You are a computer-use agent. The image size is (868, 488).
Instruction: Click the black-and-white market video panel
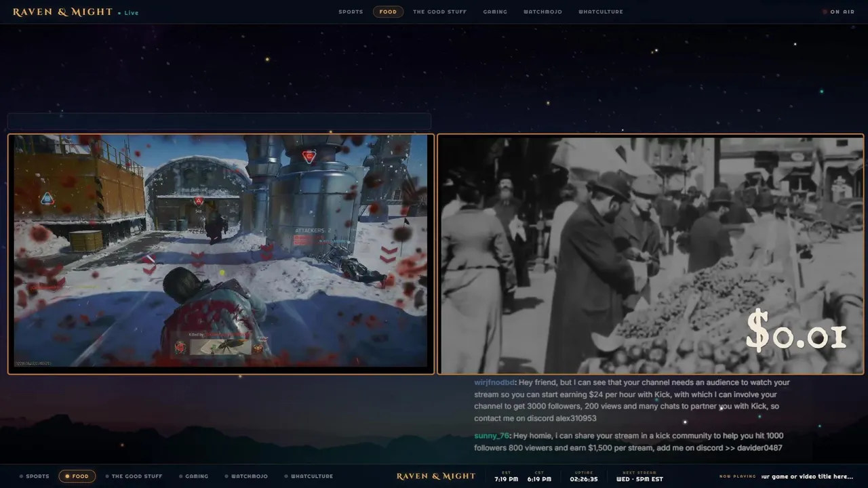click(x=651, y=253)
